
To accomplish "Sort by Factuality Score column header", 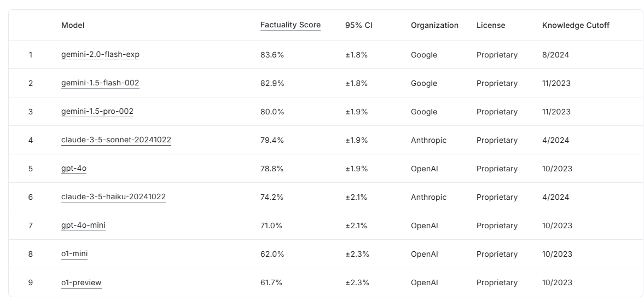I will click(x=291, y=25).
